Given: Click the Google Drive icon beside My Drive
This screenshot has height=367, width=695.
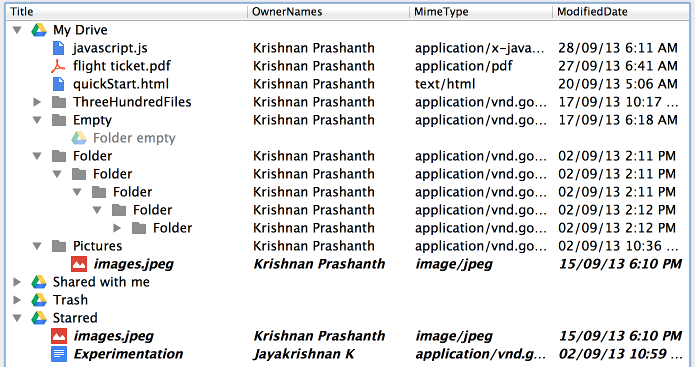Looking at the screenshot, I should point(39,30).
